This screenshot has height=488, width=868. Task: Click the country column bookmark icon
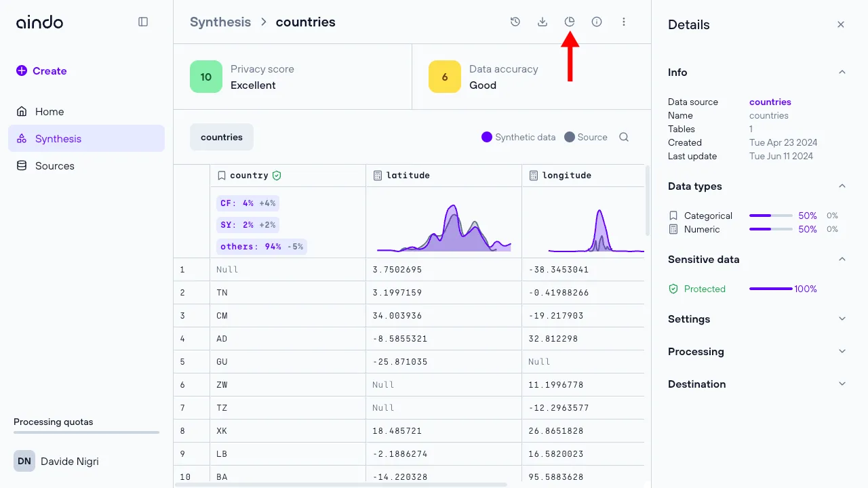222,176
